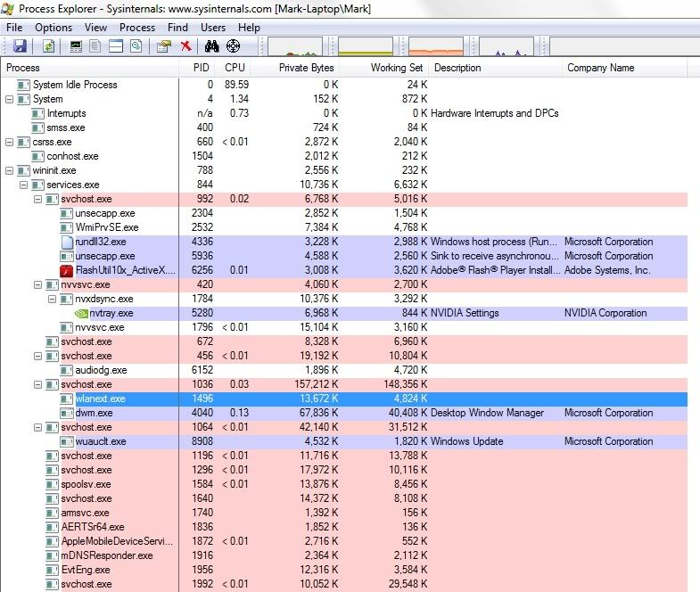Collapse svchost.exe PID 992 node
Screen dimensions: 700x592
point(37,199)
